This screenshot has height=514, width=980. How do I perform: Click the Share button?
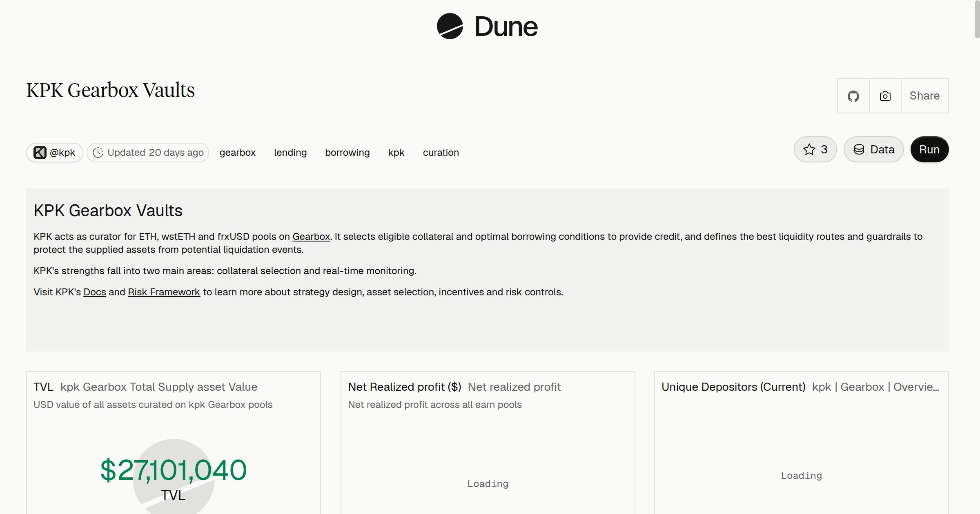[924, 96]
